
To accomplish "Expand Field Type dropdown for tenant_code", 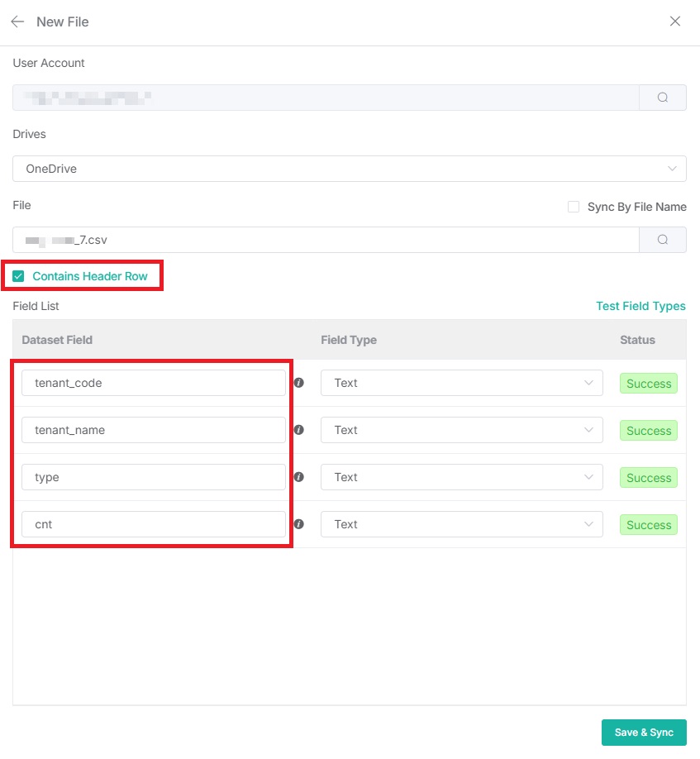I will [x=461, y=383].
